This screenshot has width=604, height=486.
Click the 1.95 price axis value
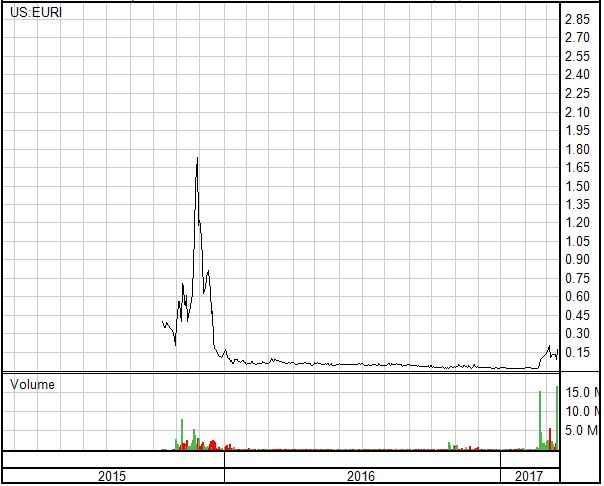coord(577,130)
